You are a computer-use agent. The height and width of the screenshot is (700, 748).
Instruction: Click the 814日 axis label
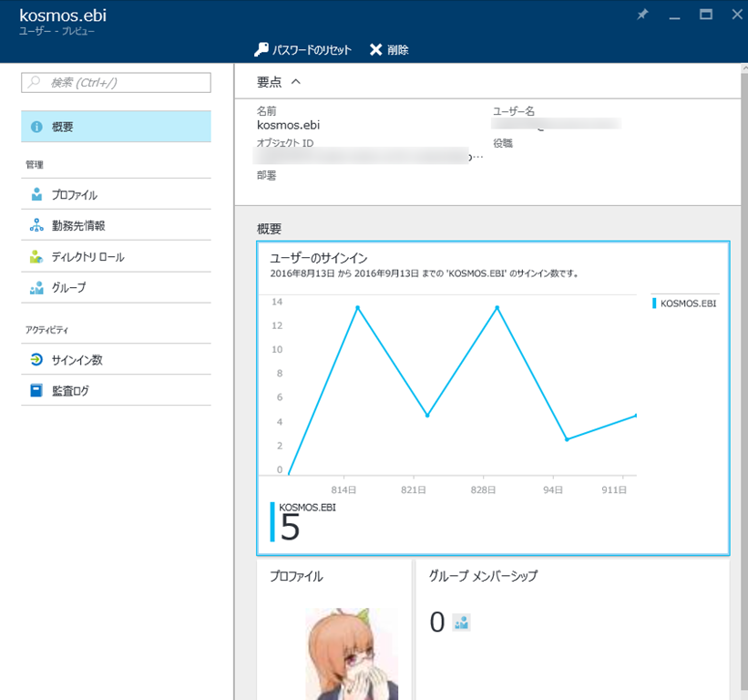(343, 489)
